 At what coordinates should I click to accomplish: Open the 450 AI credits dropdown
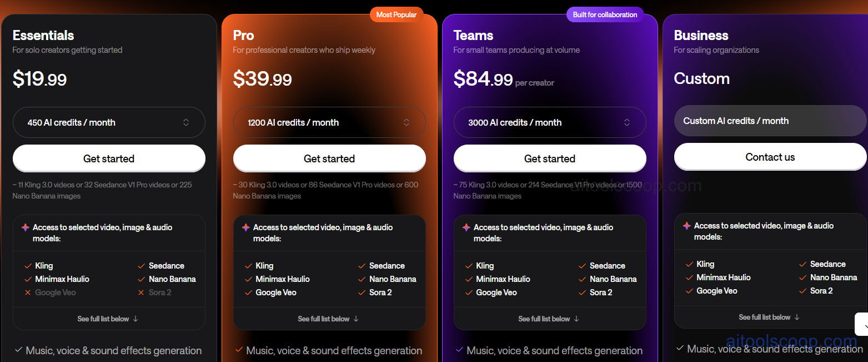(x=109, y=122)
